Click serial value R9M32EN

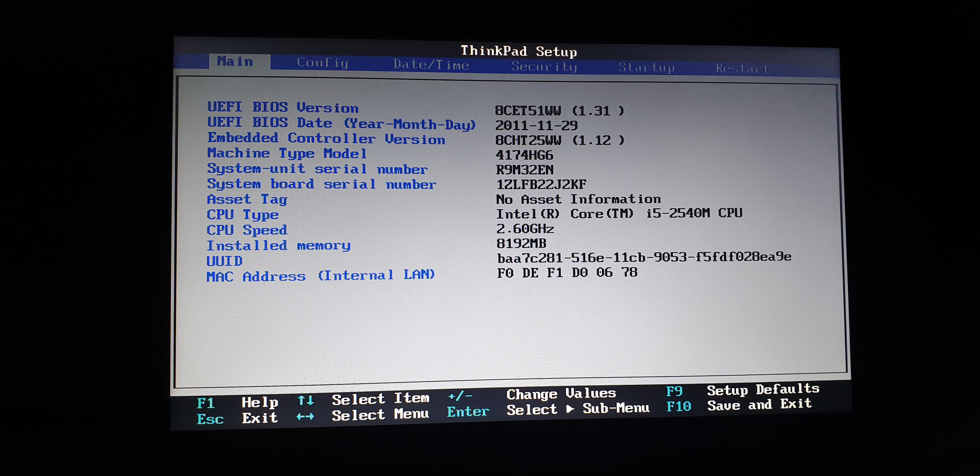click(525, 170)
